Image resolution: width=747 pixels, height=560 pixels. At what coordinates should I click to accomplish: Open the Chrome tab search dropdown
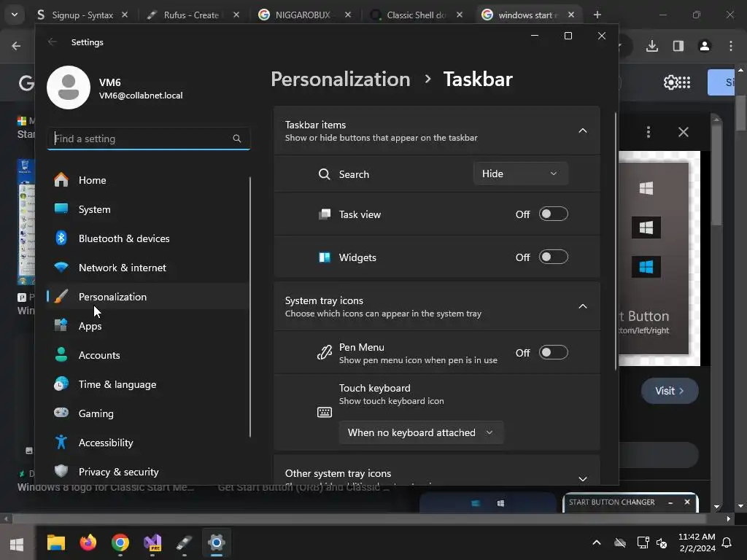(x=15, y=15)
